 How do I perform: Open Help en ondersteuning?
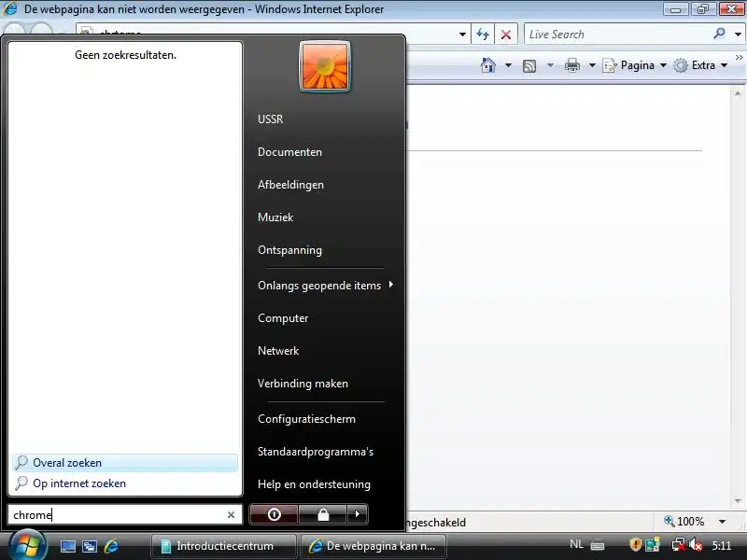(314, 484)
